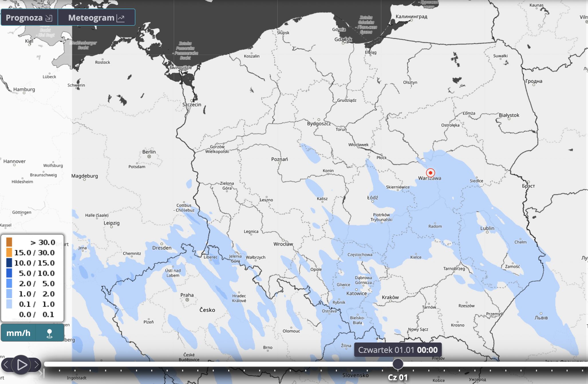The height and width of the screenshot is (384, 588).
Task: Click the 10.0 / 15.0 dark blue swatch
Action: 9,263
